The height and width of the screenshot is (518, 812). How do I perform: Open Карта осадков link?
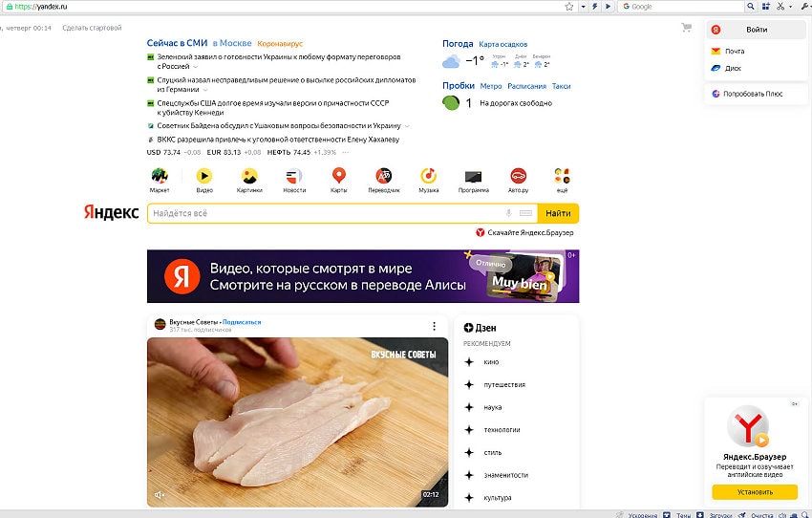[502, 45]
